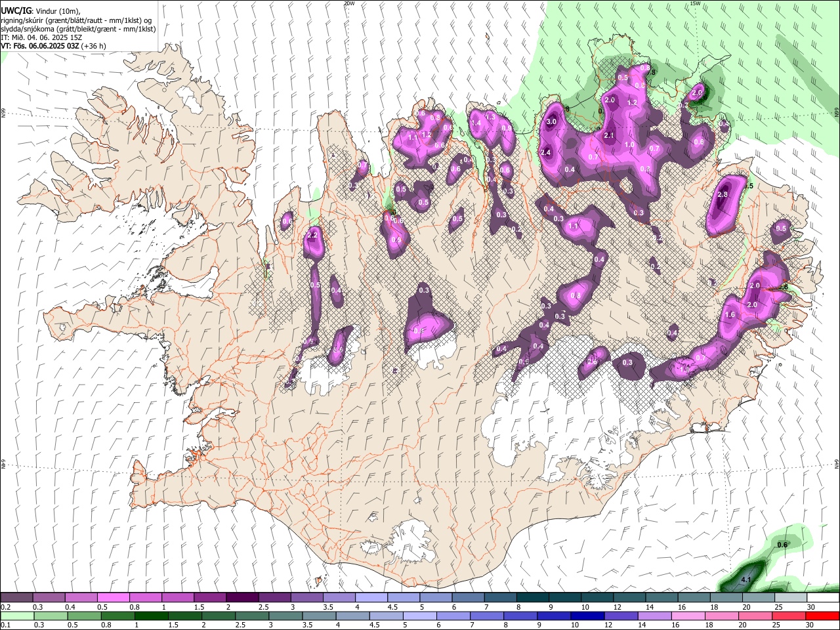Pick the bright pink snow swatch labeled 0.5
Screen dimensions: 840x630
pos(114,598)
